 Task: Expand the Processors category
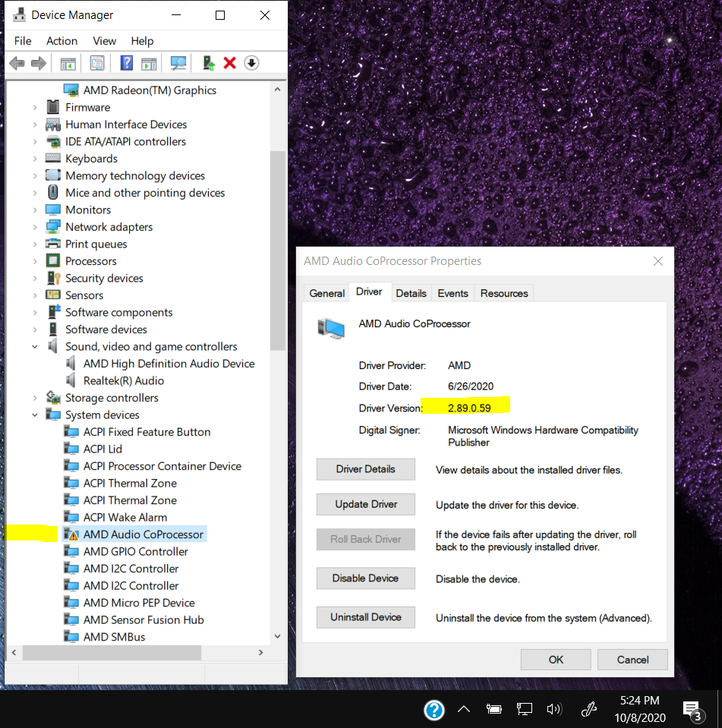36,261
